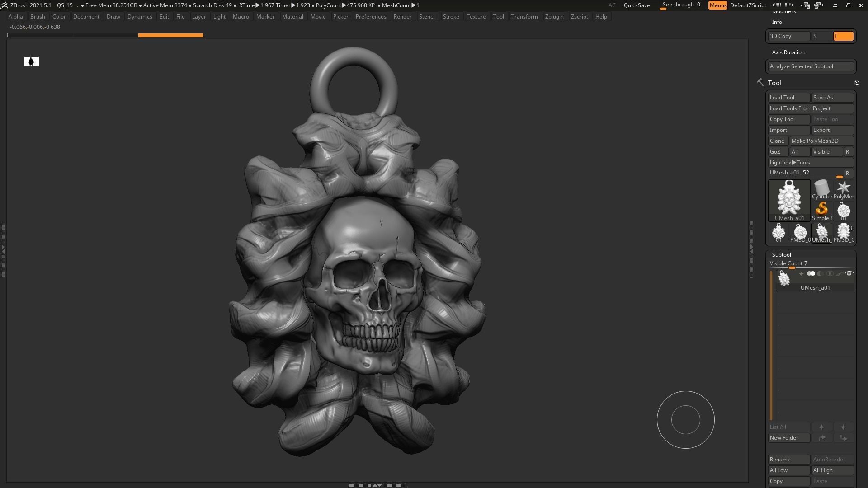Click the QuickSave button

pos(637,5)
